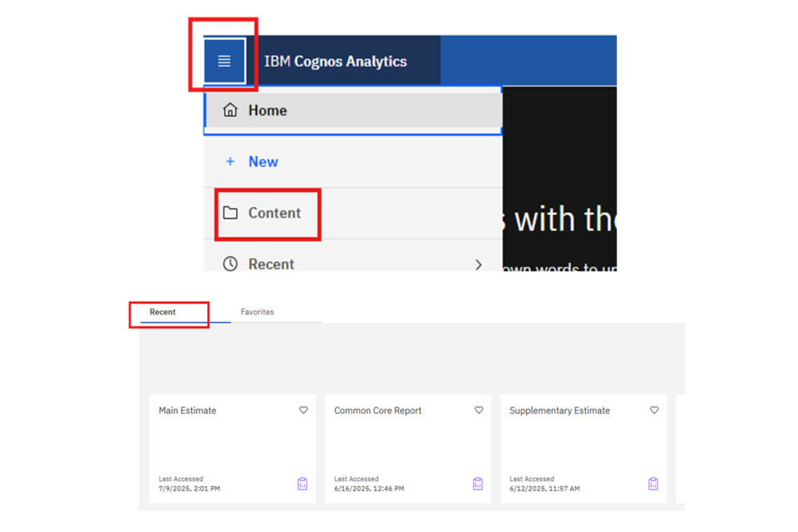The width and height of the screenshot is (798, 532).
Task: Favorite Main Estimate using its heart
Action: point(303,411)
